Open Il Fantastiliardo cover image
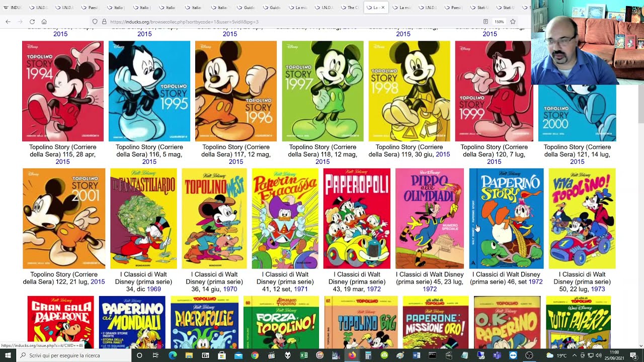 coord(143,218)
